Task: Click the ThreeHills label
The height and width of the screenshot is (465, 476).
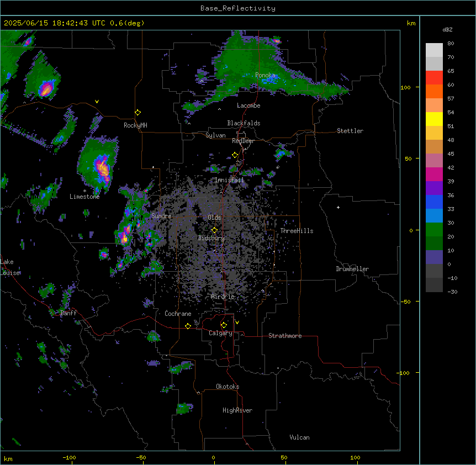Action: tap(297, 231)
